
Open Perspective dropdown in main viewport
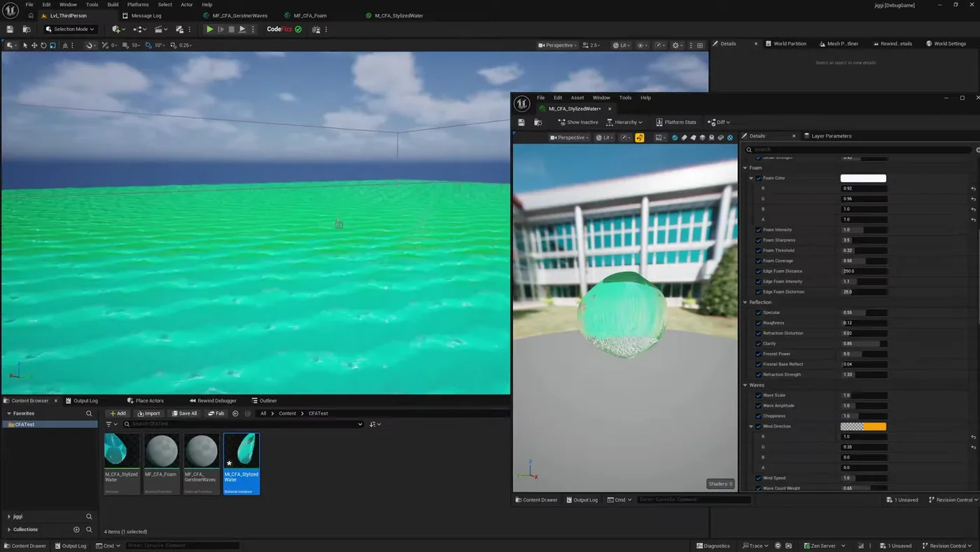(558, 46)
